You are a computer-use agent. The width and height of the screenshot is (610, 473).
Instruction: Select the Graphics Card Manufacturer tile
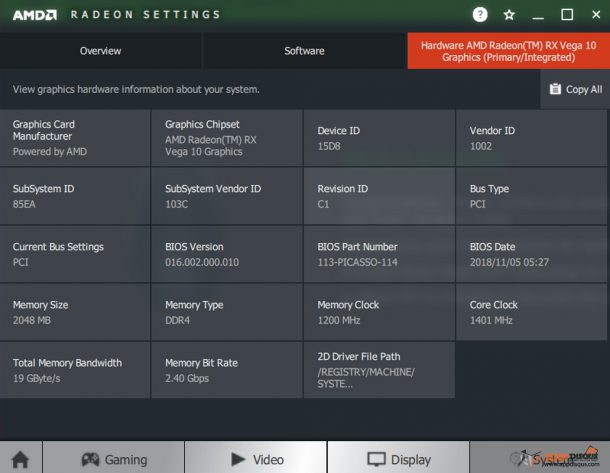[75, 138]
